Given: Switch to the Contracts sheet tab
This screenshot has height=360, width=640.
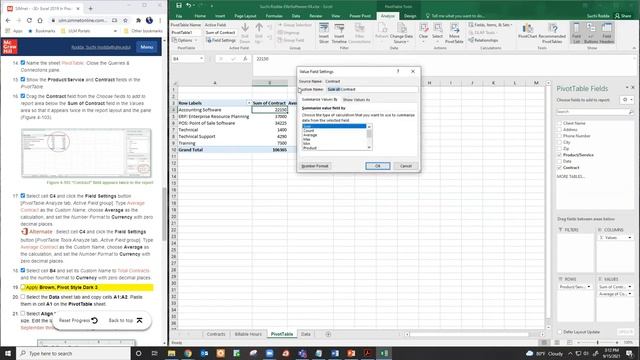Looking at the screenshot, I should 216,334.
